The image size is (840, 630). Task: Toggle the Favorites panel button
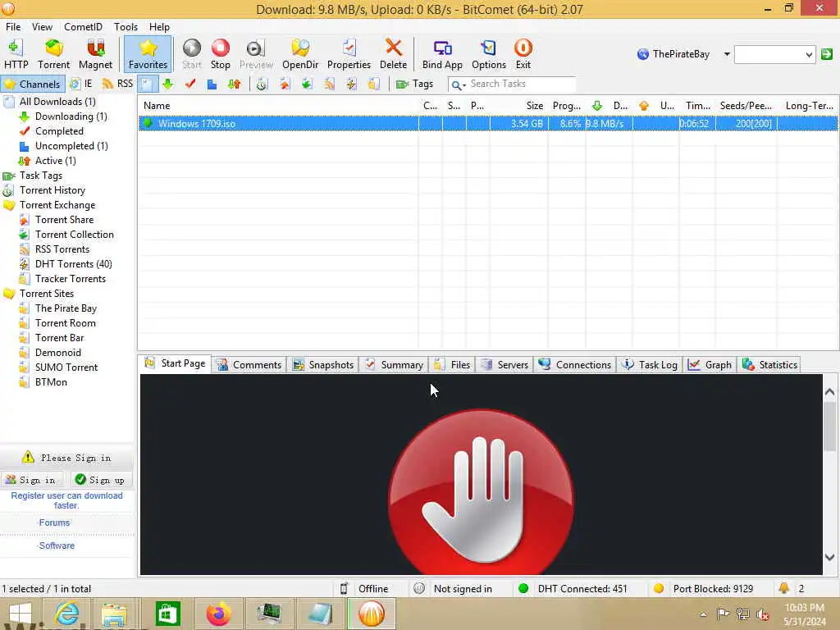[148, 54]
